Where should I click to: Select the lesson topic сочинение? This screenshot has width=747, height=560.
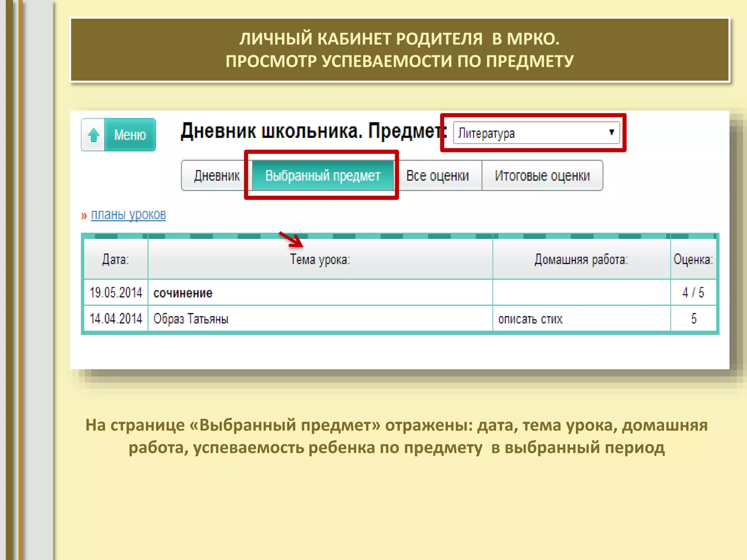[183, 293]
